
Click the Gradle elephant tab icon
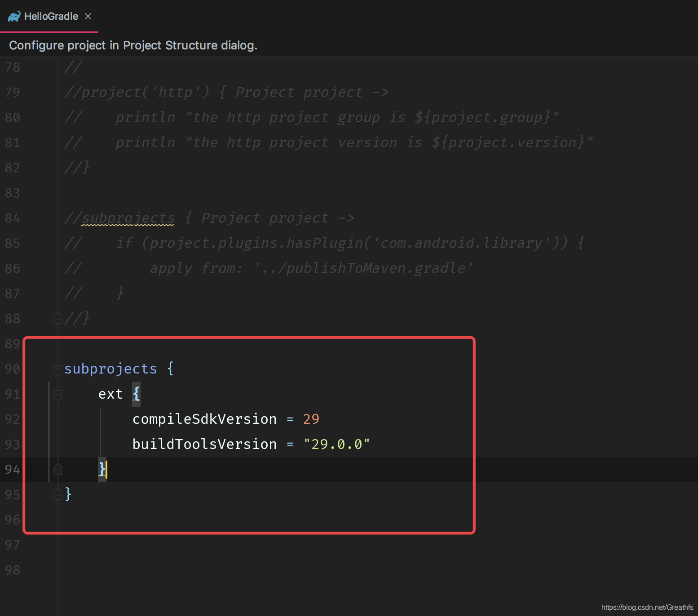14,17
